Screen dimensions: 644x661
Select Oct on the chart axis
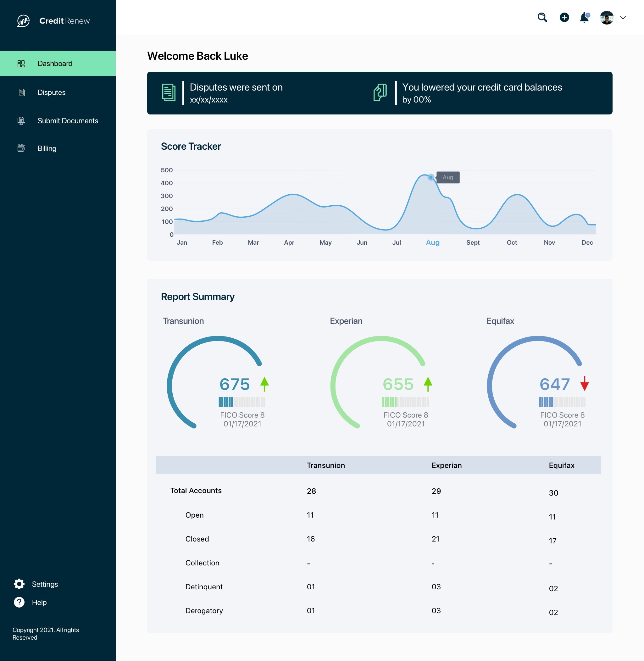512,242
